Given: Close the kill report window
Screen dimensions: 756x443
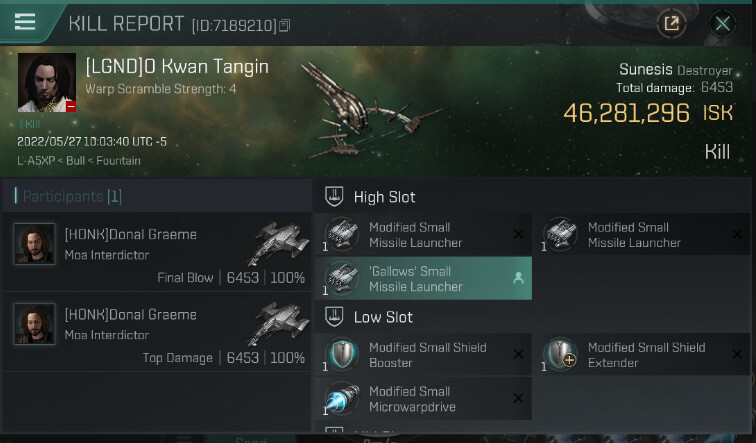Looking at the screenshot, I should coord(722,23).
